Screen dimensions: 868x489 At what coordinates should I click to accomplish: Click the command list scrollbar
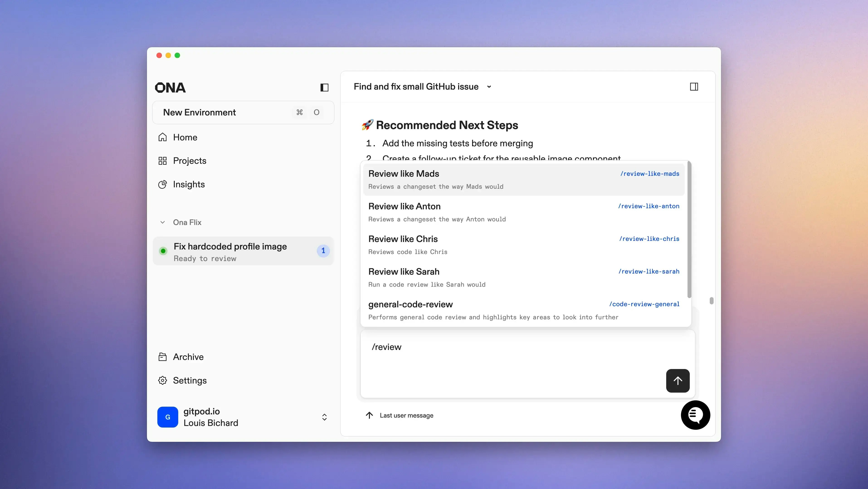click(x=689, y=229)
